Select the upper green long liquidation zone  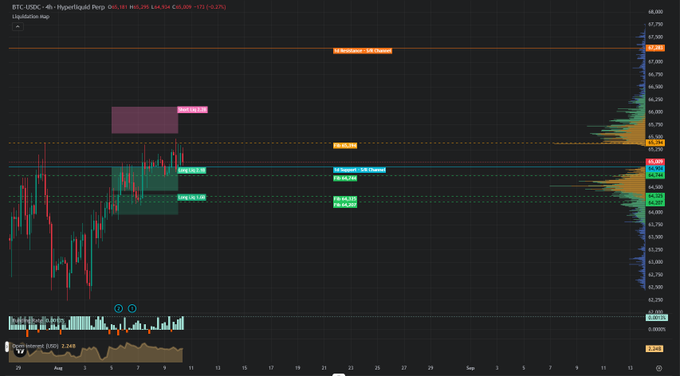point(145,179)
